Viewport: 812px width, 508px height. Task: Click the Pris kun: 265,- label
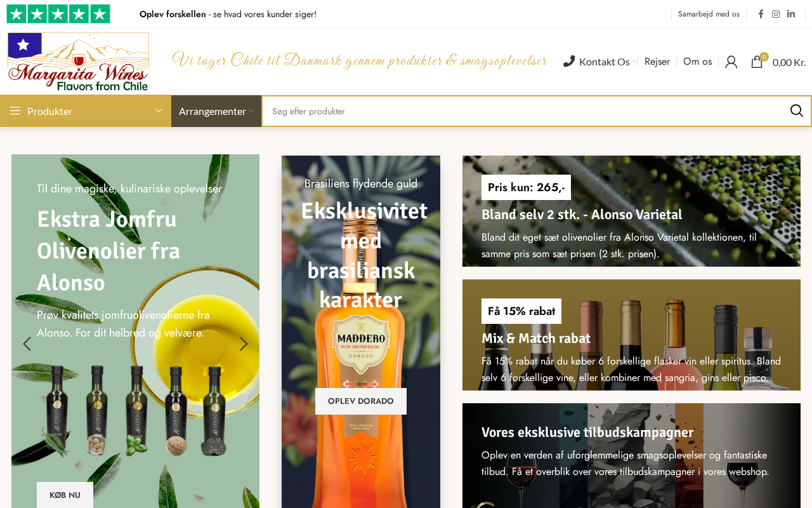(x=526, y=187)
